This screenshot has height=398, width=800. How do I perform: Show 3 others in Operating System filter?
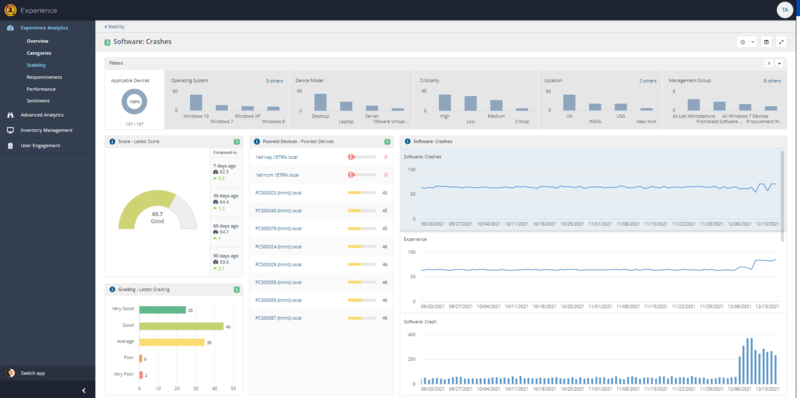pos(274,81)
